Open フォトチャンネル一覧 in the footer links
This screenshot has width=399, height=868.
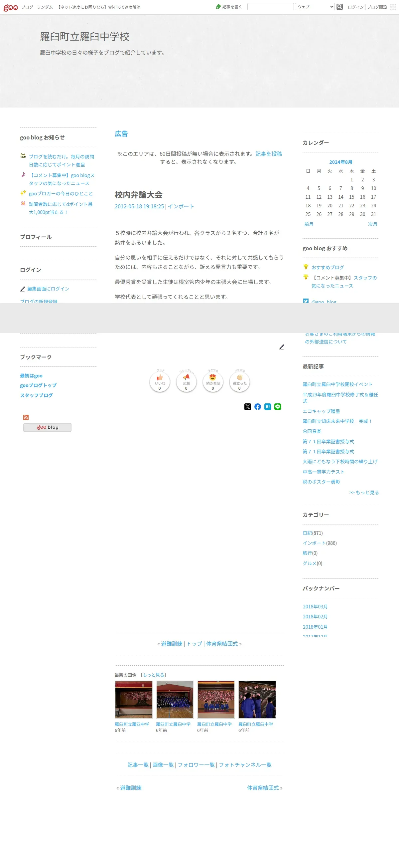pos(245,765)
